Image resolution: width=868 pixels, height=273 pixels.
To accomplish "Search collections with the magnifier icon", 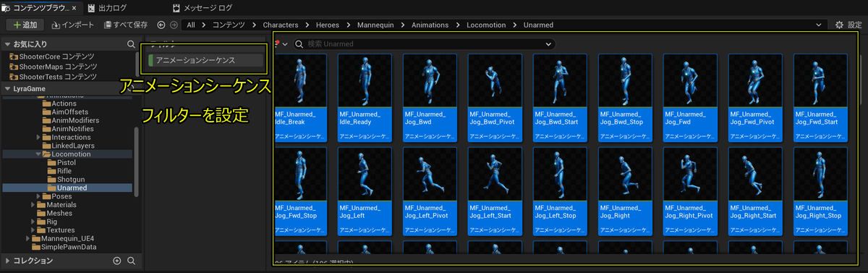I will 132,261.
